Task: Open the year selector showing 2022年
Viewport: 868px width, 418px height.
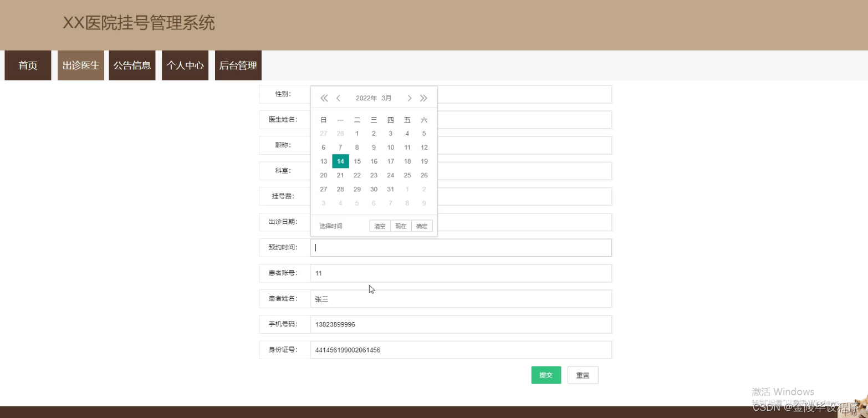Action: click(x=366, y=98)
